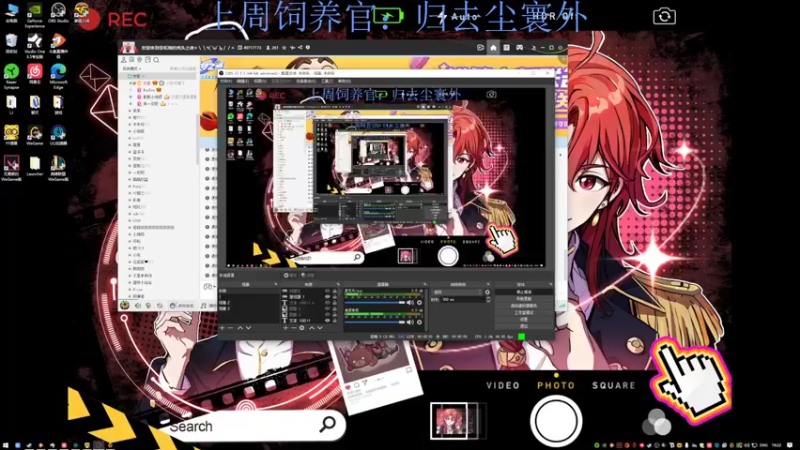
Task: Adjust second OBS mixer volume slider
Action: [375, 322]
